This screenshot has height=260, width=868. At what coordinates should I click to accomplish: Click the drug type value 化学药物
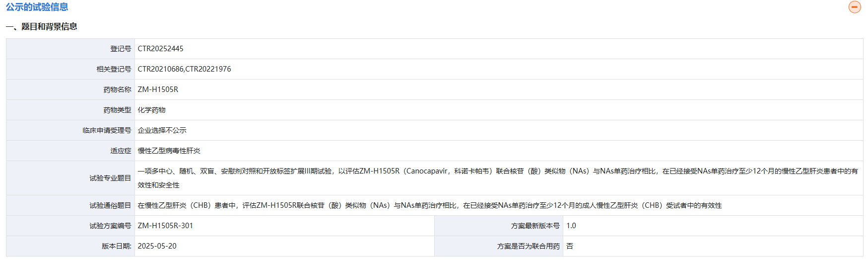point(151,110)
